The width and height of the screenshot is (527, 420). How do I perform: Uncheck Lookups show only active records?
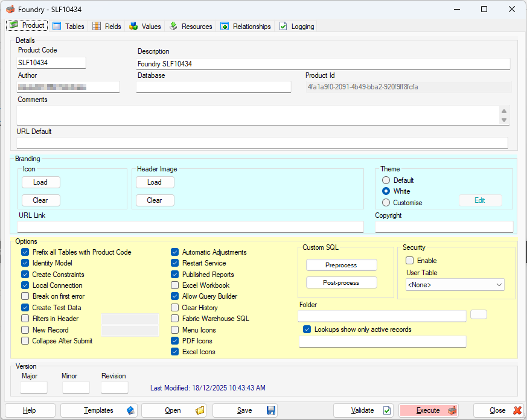(x=307, y=329)
